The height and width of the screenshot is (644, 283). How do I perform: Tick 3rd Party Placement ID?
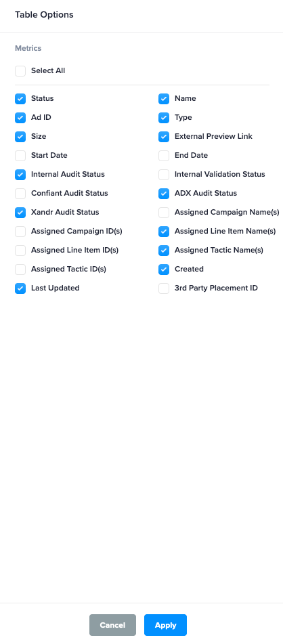[x=164, y=288]
